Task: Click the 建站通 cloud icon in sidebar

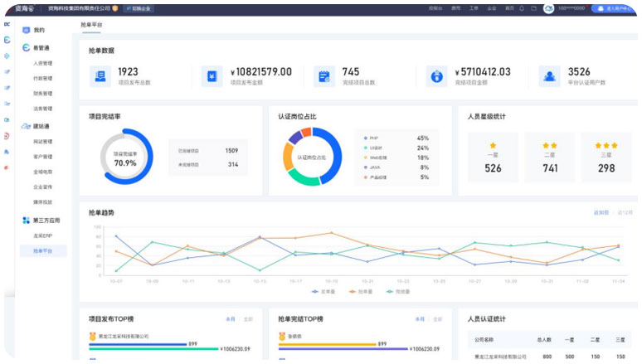Action: point(27,126)
